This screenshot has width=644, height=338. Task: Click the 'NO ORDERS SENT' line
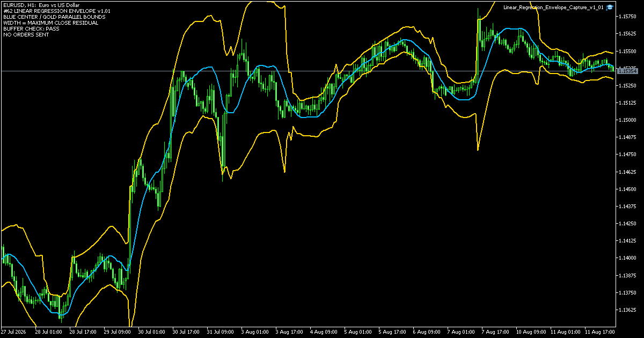(x=26, y=34)
